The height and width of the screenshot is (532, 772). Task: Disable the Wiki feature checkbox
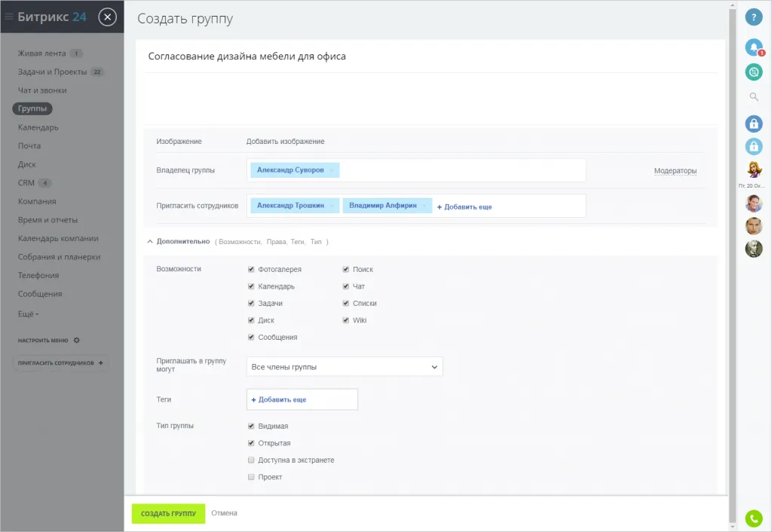click(x=345, y=320)
